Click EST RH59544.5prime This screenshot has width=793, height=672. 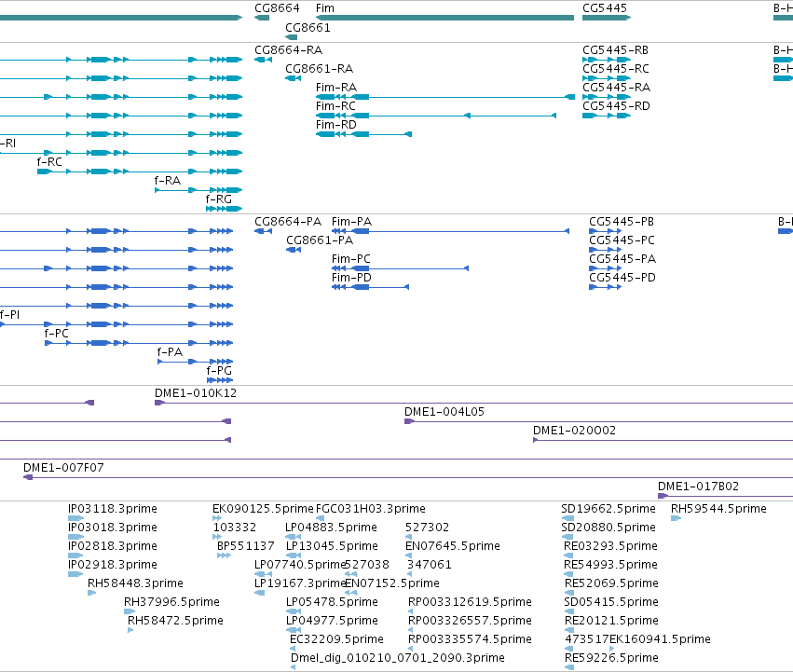click(718, 509)
